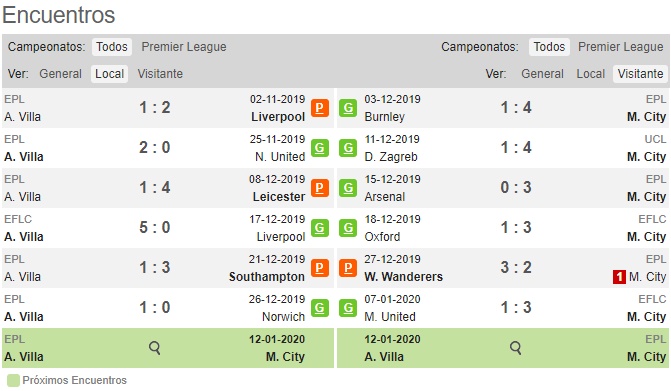Click the orange P badge beside W. Wanderers
The image size is (671, 391).
[348, 268]
